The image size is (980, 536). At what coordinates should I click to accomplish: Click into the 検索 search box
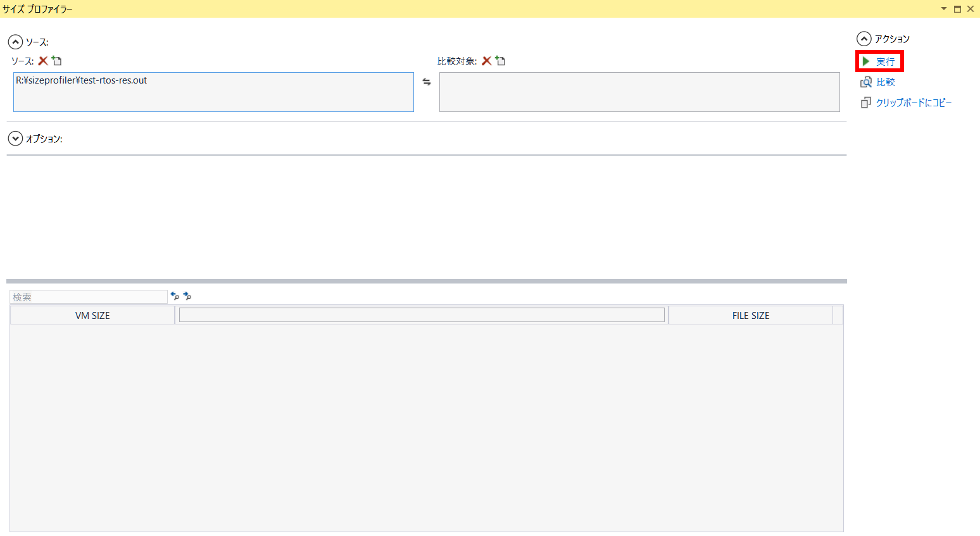pyautogui.click(x=89, y=297)
